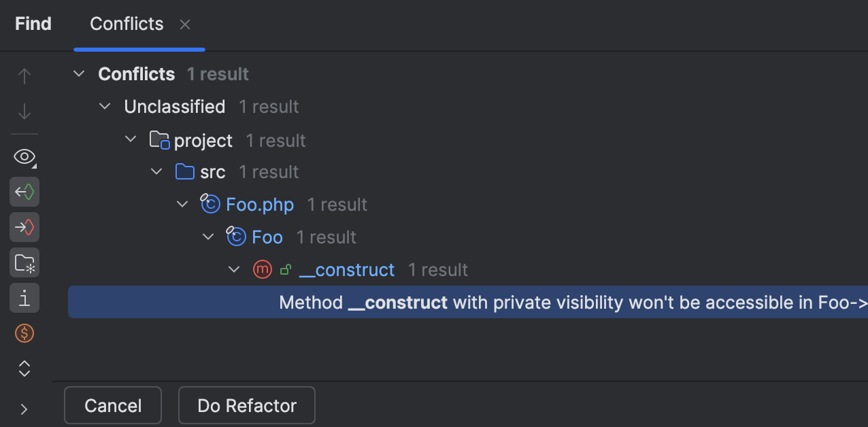
Task: Click the previous occurrence up arrow
Action: 24,76
